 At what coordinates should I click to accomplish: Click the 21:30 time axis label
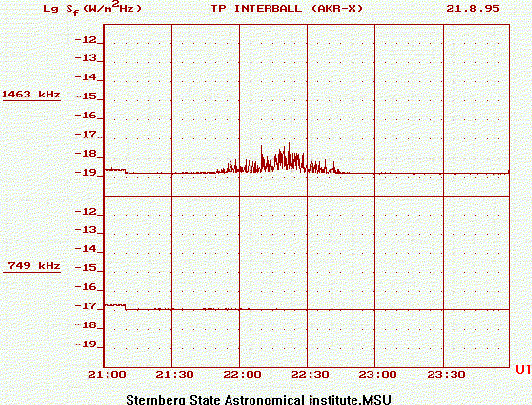(174, 375)
